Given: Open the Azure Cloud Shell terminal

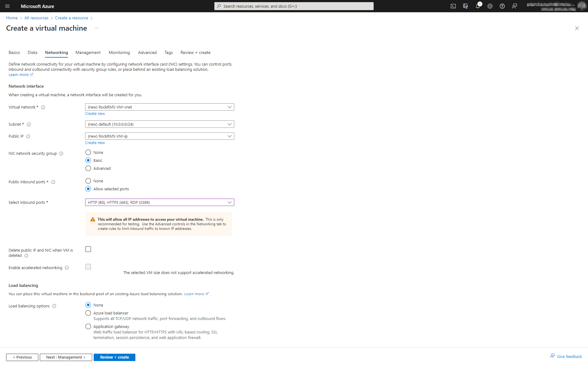Looking at the screenshot, I should [454, 6].
